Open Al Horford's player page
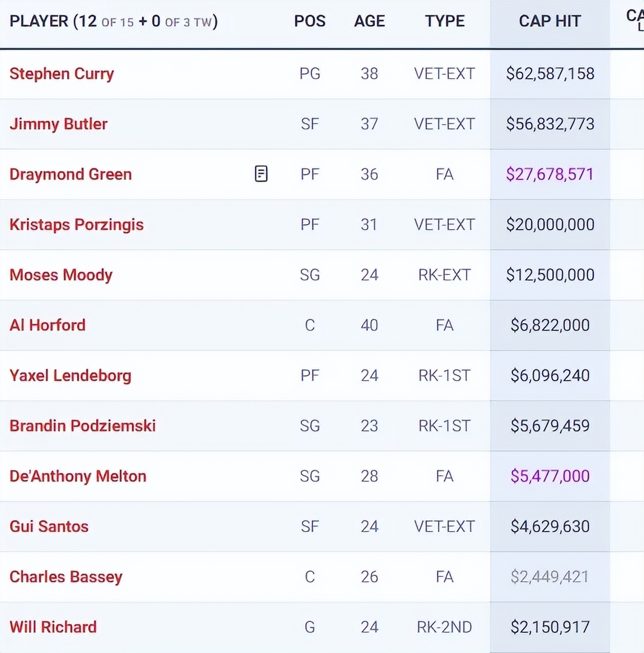The width and height of the screenshot is (644, 653). pyautogui.click(x=48, y=325)
